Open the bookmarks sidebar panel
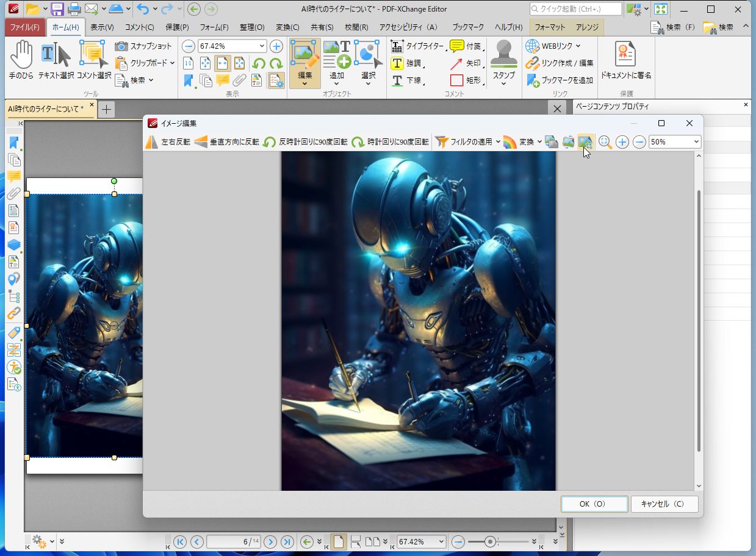756x556 pixels. point(13,144)
